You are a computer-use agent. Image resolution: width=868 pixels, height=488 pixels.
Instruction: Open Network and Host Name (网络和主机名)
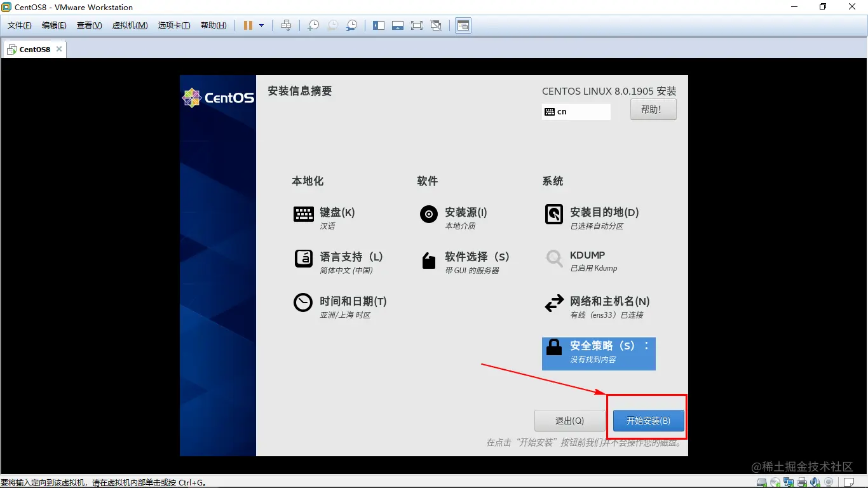pyautogui.click(x=597, y=307)
